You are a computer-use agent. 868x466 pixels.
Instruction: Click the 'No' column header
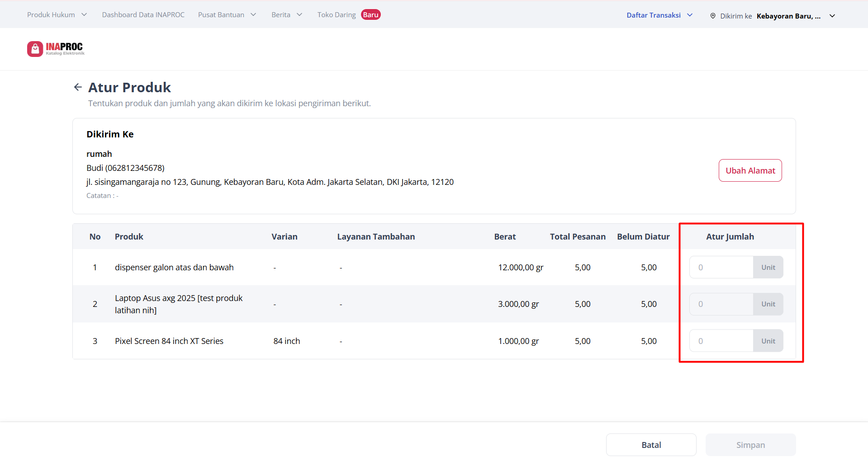95,236
